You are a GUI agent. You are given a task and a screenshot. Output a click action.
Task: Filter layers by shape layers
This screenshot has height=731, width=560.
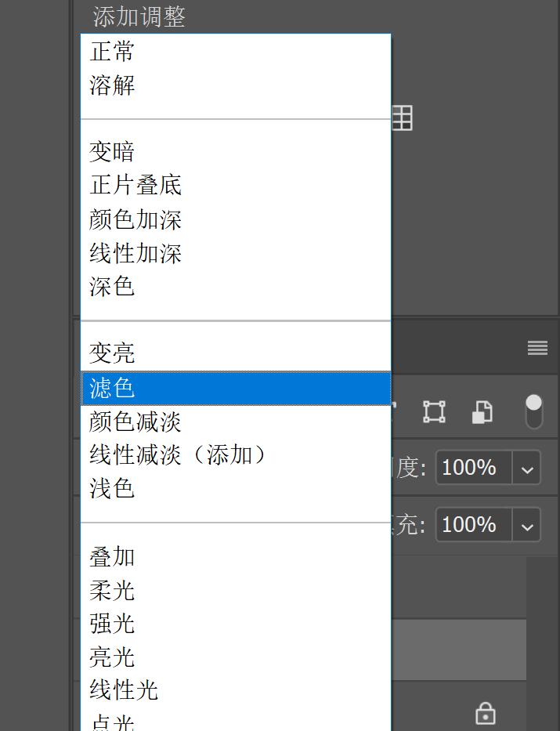433,411
